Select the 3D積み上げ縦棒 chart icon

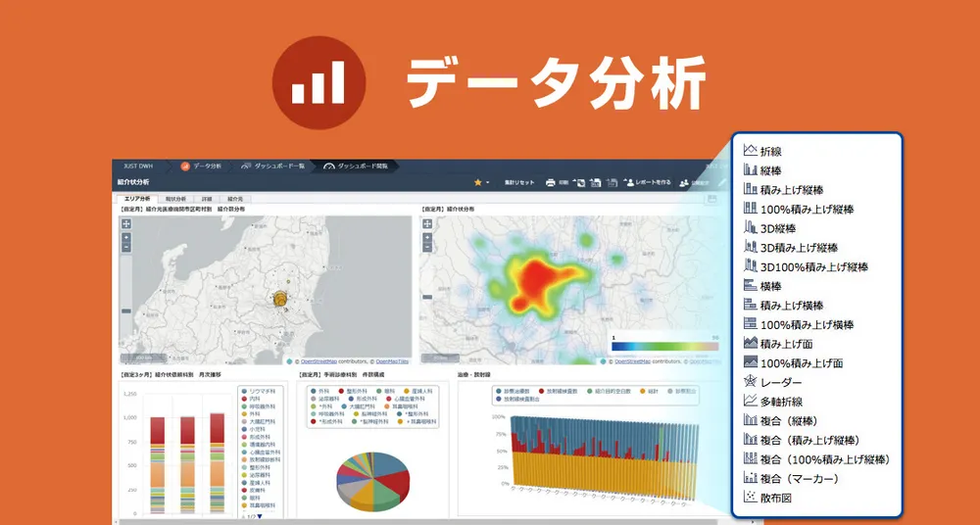[751, 248]
